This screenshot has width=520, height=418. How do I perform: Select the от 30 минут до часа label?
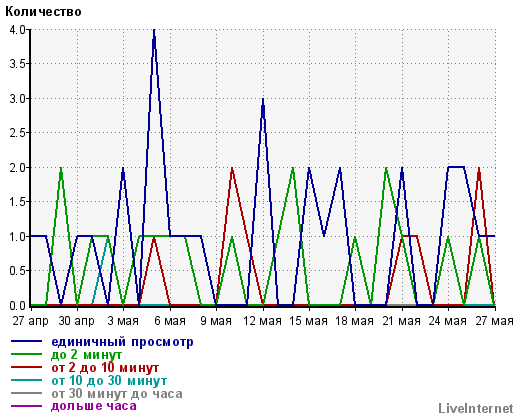point(117,393)
